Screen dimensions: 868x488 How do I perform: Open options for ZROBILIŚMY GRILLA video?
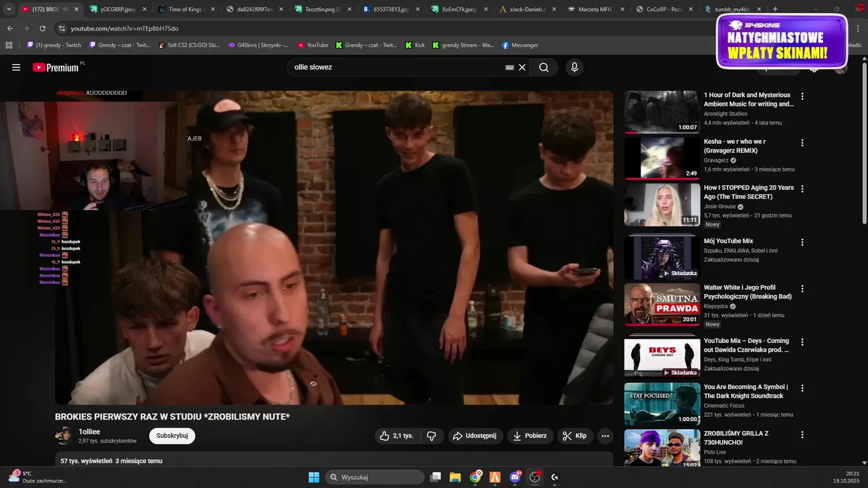(x=802, y=434)
